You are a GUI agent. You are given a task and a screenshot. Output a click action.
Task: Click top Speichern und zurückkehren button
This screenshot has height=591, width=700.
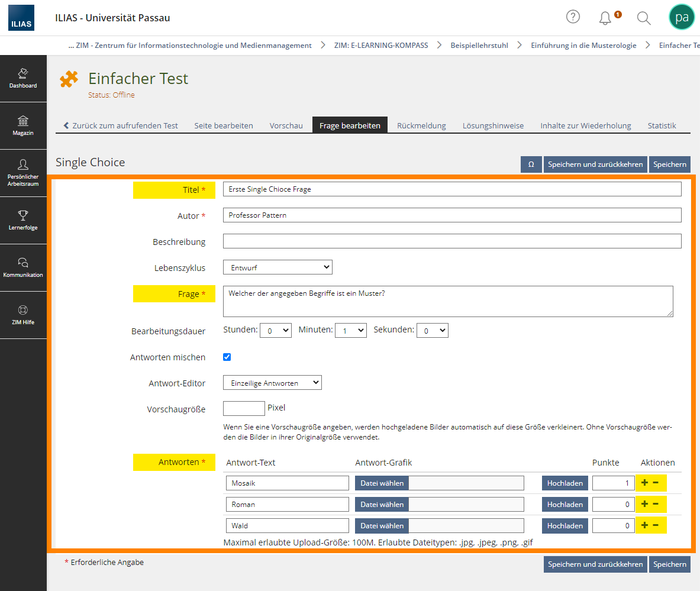tap(595, 164)
